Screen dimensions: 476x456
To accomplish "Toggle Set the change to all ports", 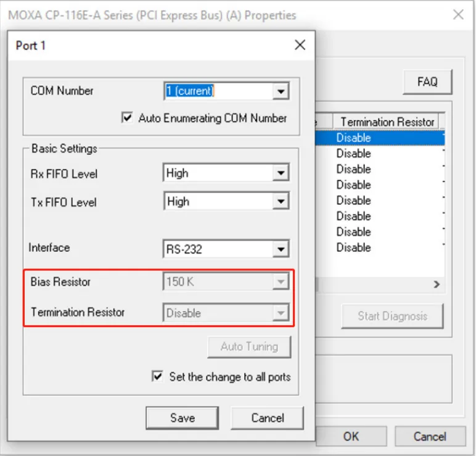I will [158, 376].
